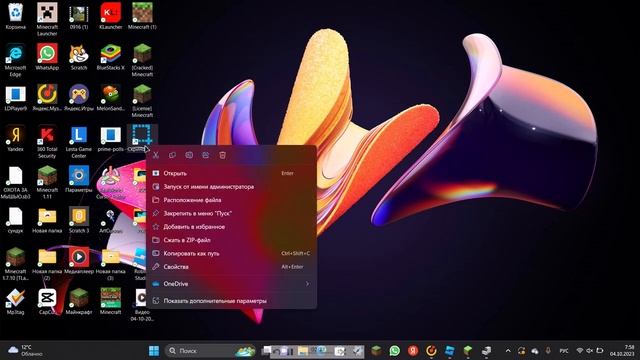640x360 pixels.
Task: Click the Cut scissors icon in context menu
Action: coord(156,155)
